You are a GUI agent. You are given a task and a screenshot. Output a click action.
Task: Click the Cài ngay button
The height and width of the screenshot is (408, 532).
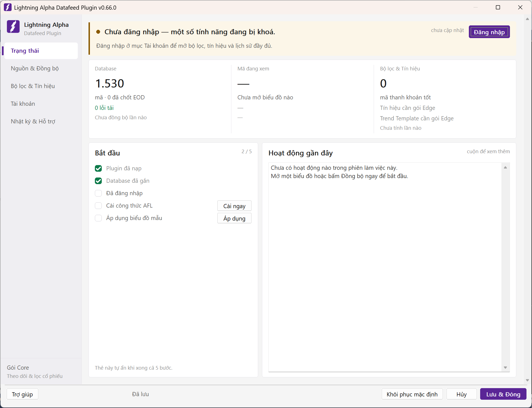point(234,206)
